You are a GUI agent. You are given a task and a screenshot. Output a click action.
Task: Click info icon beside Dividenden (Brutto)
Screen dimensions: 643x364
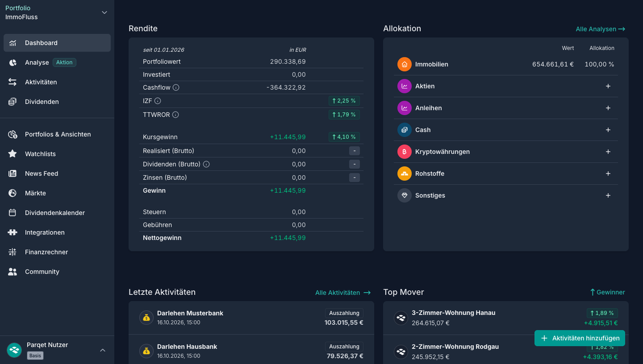point(206,164)
